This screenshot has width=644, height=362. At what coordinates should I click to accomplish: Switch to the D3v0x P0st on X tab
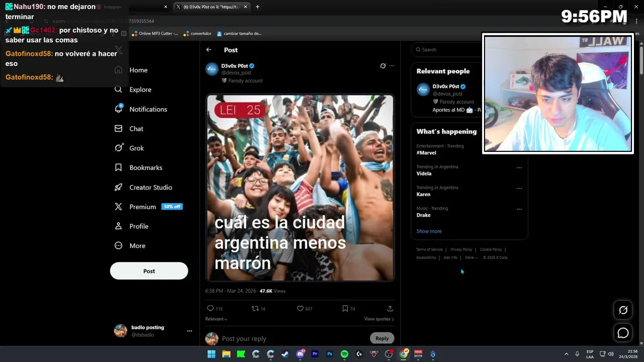(x=211, y=7)
